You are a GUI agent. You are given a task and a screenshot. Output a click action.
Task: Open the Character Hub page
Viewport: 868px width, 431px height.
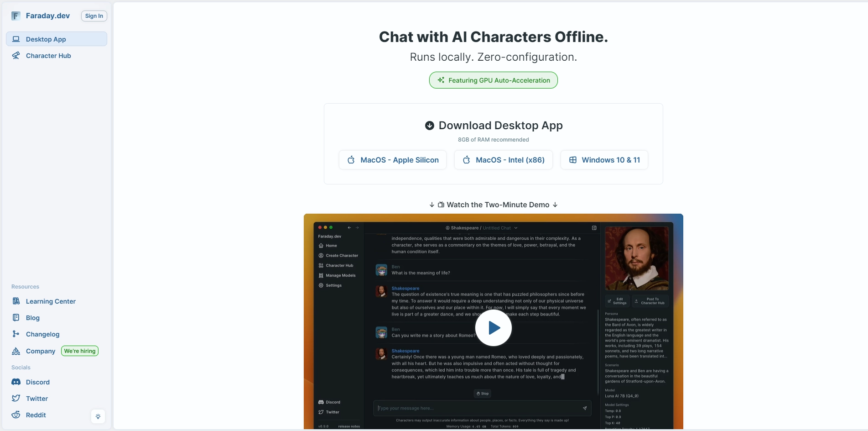click(x=57, y=56)
